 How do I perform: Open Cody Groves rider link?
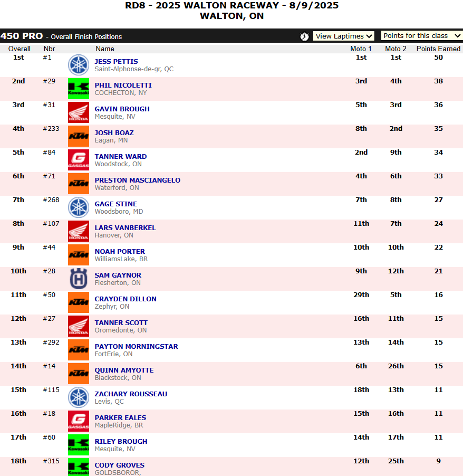click(120, 465)
